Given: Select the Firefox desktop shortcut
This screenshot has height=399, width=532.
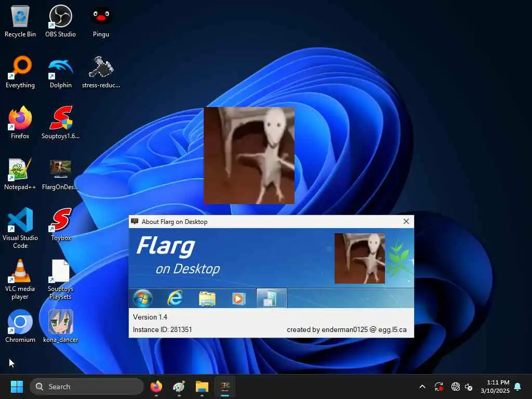Looking at the screenshot, I should [x=20, y=123].
